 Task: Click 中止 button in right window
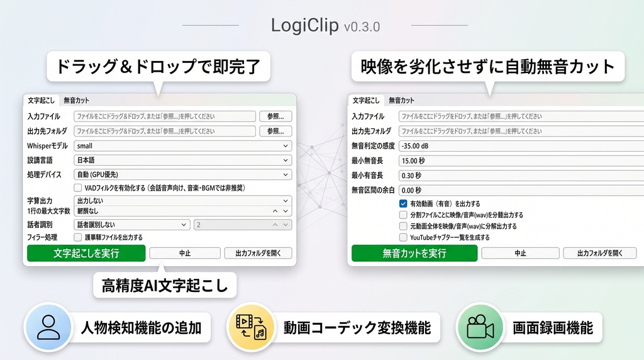(x=520, y=253)
